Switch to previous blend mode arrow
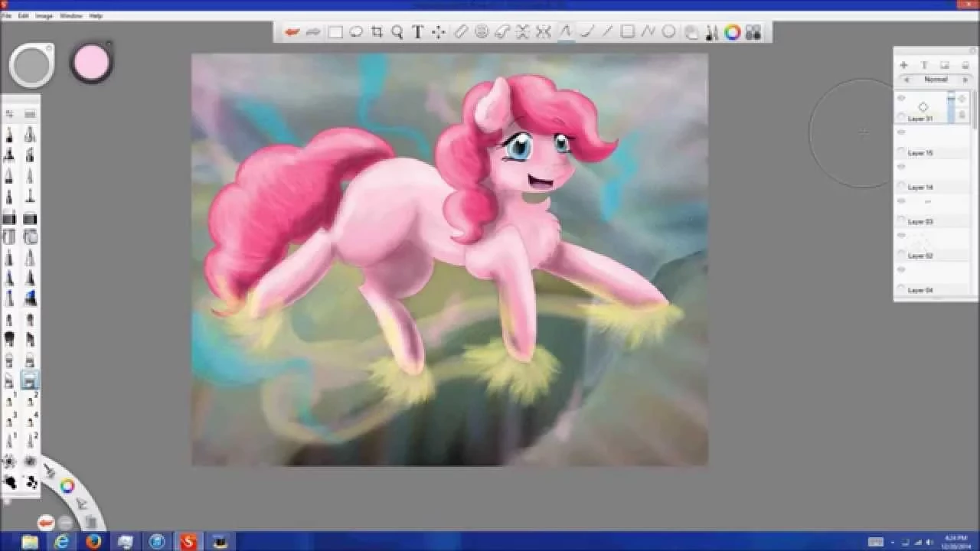 click(907, 80)
